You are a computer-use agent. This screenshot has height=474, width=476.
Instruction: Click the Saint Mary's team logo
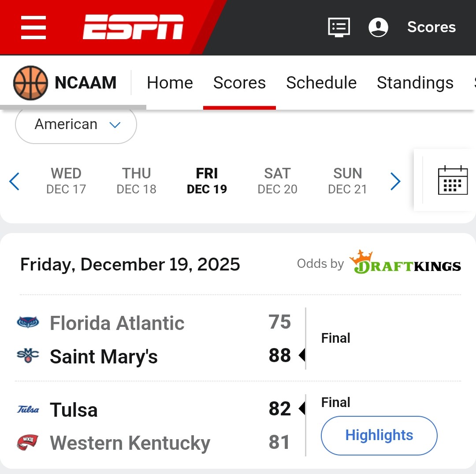pyautogui.click(x=28, y=355)
